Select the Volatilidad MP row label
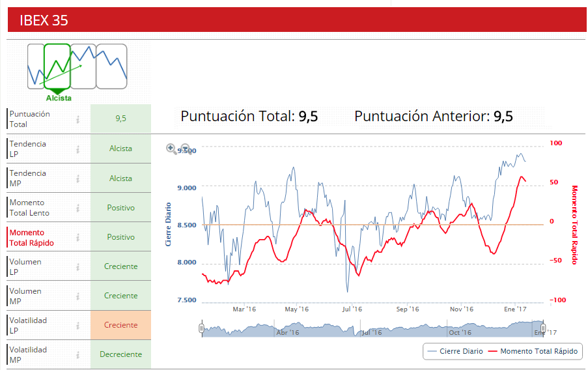The image size is (588, 370). pyautogui.click(x=28, y=354)
